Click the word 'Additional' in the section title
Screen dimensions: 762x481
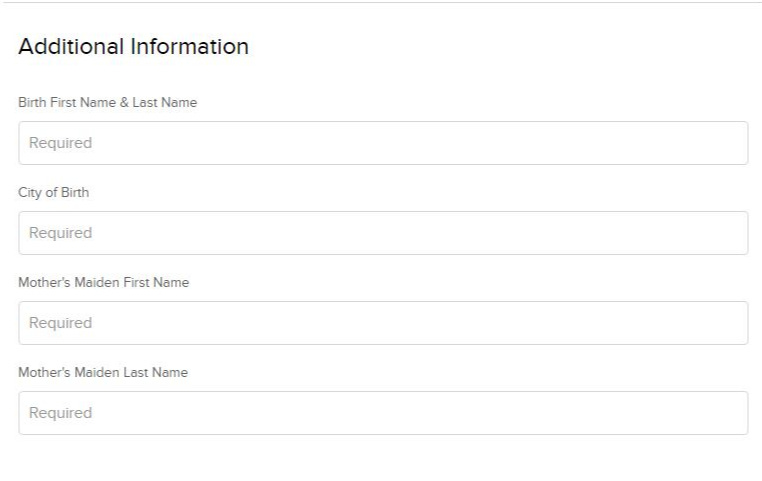[71, 47]
